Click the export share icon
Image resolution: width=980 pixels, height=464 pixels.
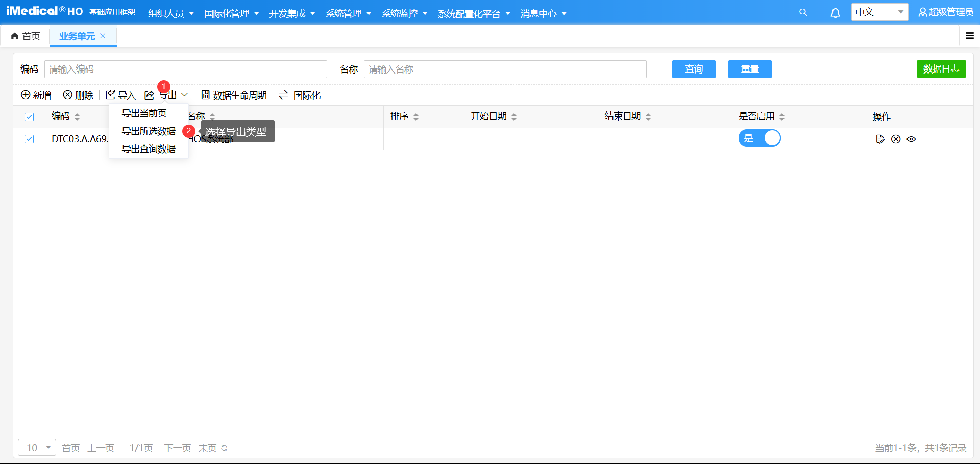(x=149, y=95)
